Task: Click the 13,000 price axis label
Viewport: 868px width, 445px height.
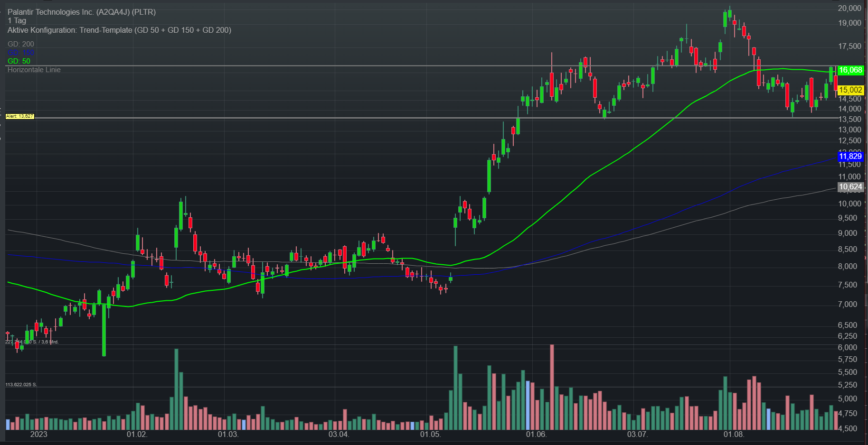Action: point(849,130)
